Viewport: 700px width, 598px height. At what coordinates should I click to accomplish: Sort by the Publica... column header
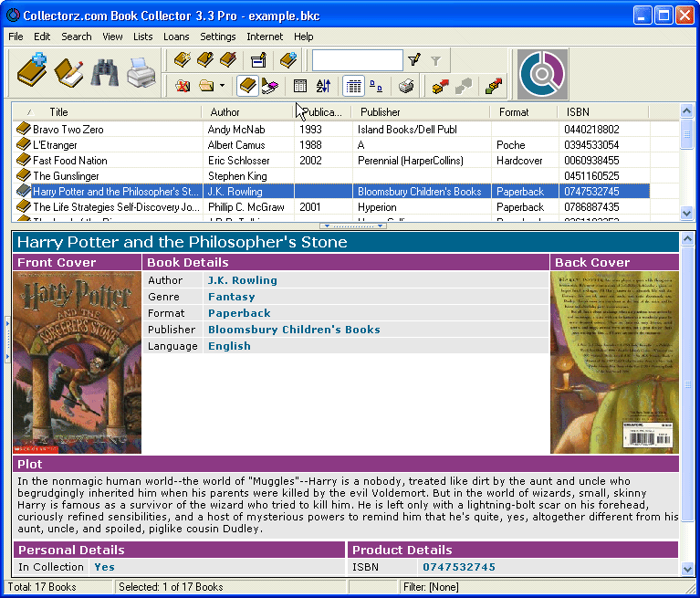pyautogui.click(x=322, y=112)
